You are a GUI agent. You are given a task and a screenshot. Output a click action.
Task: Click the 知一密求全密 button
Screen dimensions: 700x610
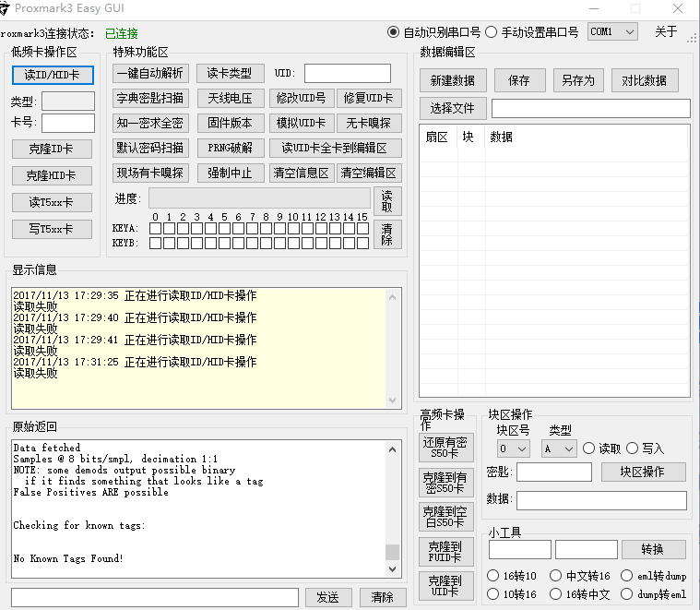(150, 124)
